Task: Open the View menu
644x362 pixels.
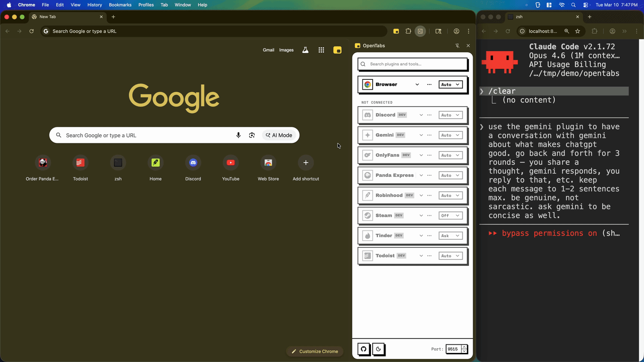Action: coord(76,5)
